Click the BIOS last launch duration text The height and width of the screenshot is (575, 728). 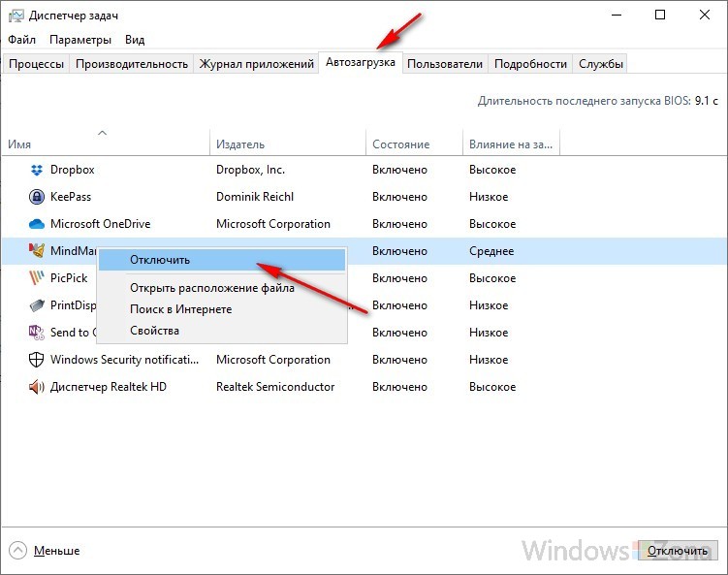click(x=598, y=101)
